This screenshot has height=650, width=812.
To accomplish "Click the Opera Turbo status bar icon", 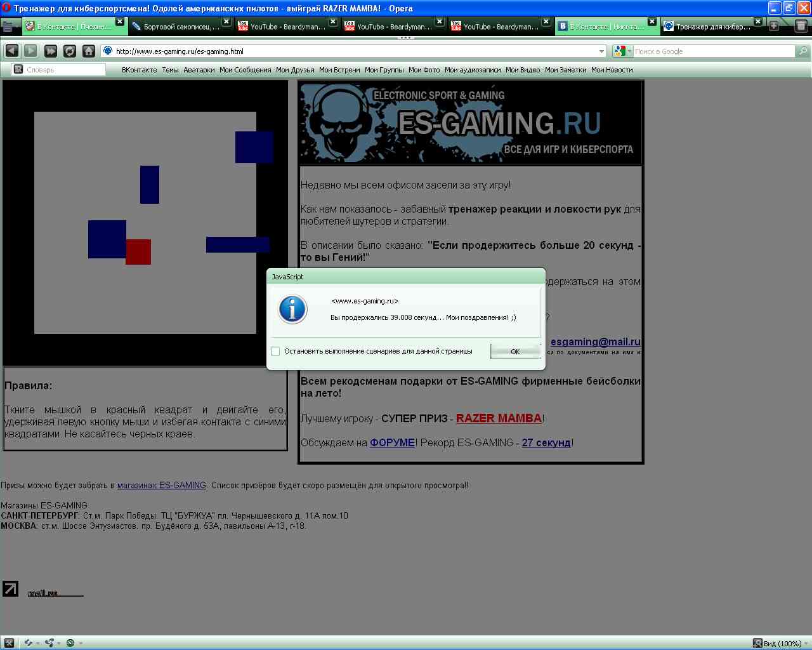I will point(70,642).
